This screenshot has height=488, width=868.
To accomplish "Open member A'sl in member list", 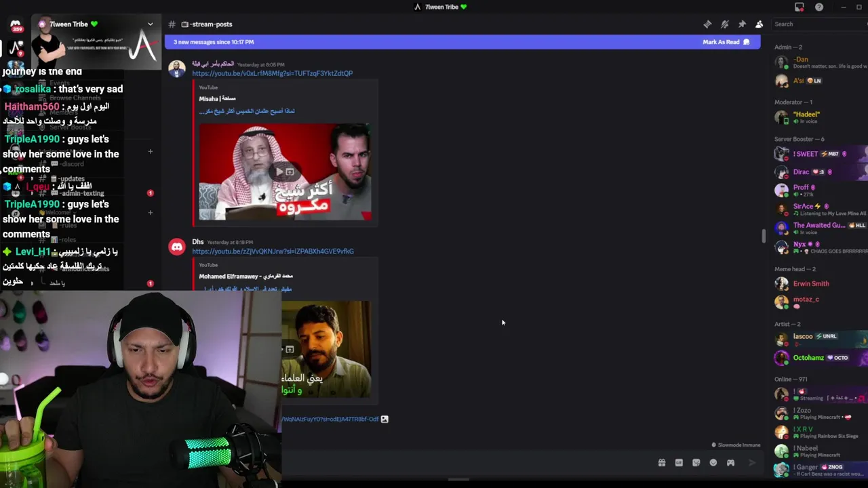I will click(821, 81).
